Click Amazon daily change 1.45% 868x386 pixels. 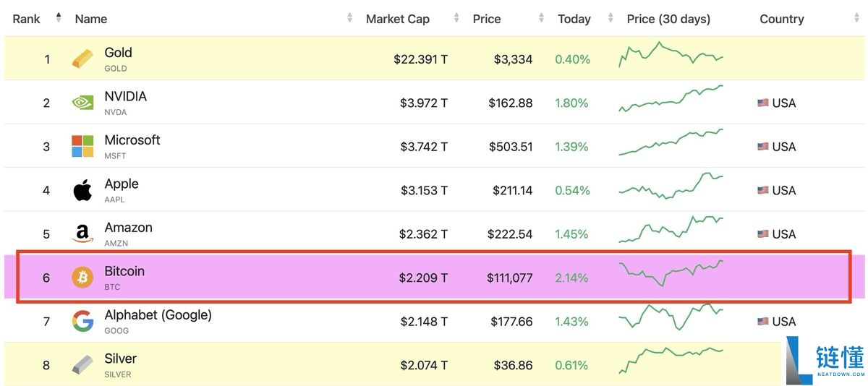click(572, 234)
